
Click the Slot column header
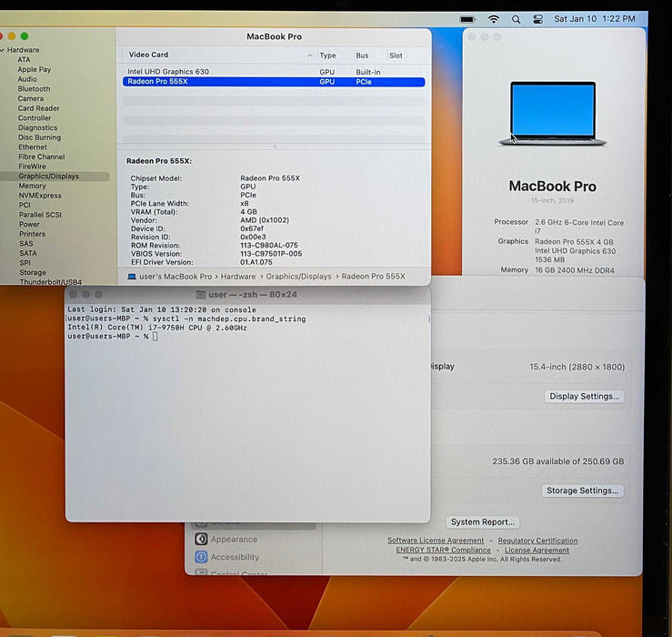click(396, 56)
